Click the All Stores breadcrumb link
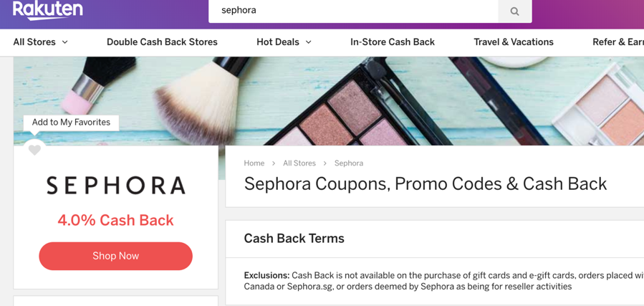 299,163
